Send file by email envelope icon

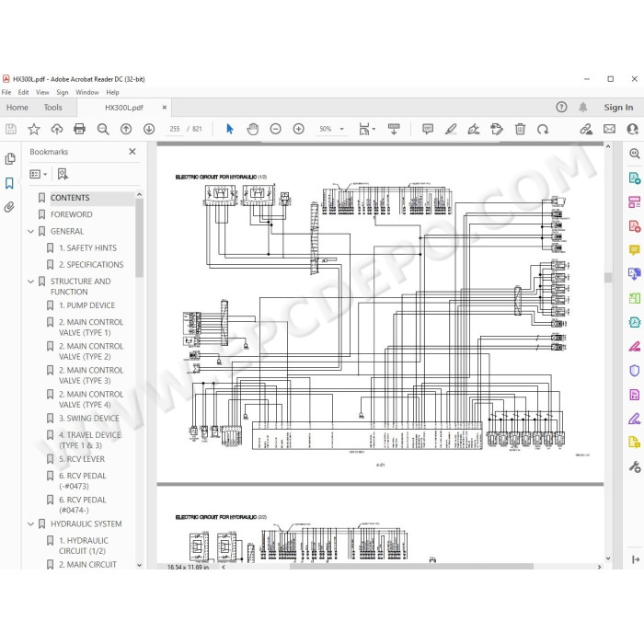(x=609, y=130)
